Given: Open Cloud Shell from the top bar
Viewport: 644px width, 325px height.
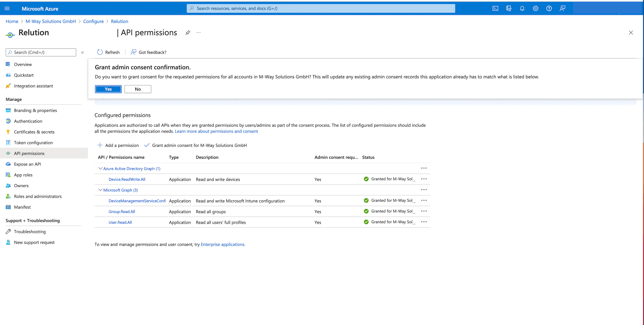Looking at the screenshot, I should tap(495, 9).
